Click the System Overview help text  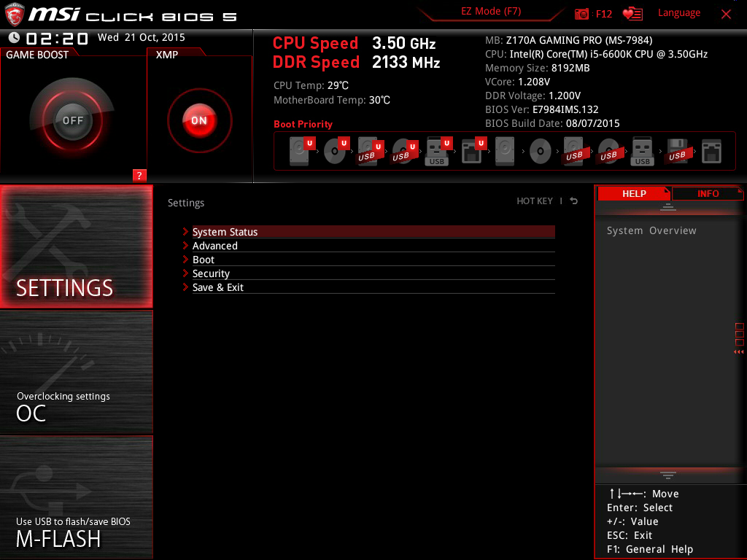(651, 230)
